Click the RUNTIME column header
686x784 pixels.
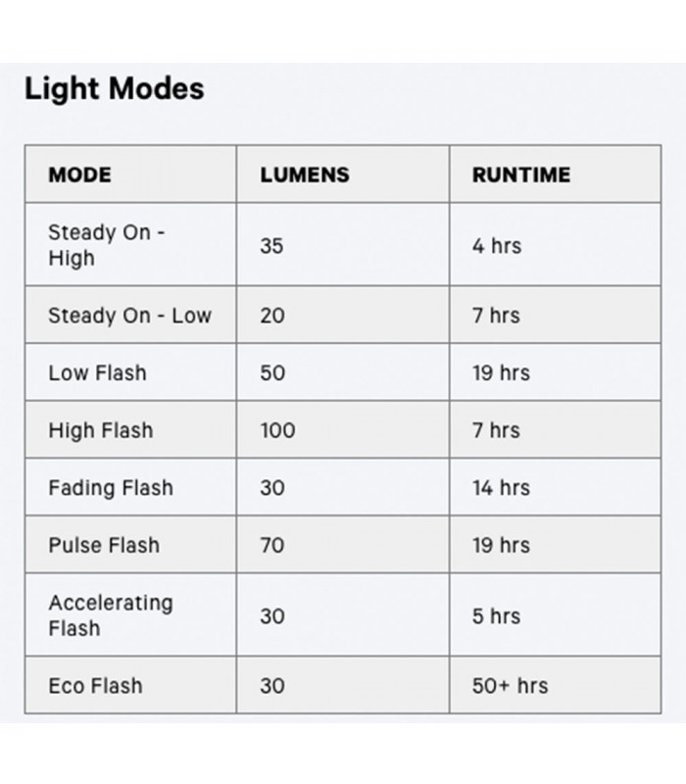point(520,175)
